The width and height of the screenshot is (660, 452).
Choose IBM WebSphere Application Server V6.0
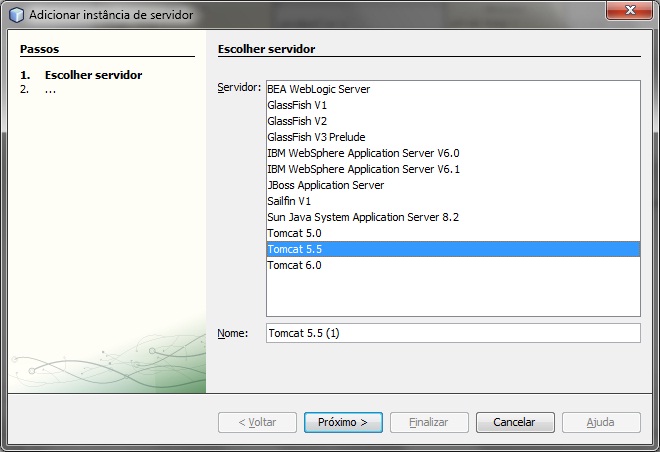pos(453,153)
